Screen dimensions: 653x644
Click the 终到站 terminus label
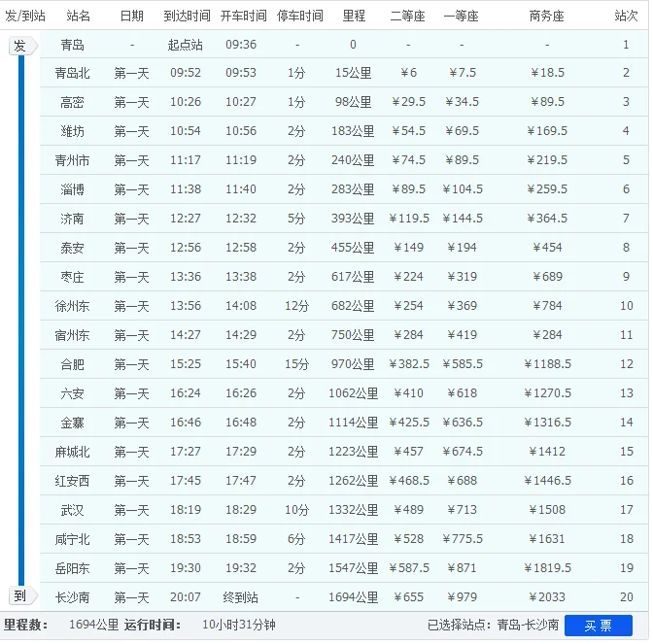pyautogui.click(x=241, y=597)
